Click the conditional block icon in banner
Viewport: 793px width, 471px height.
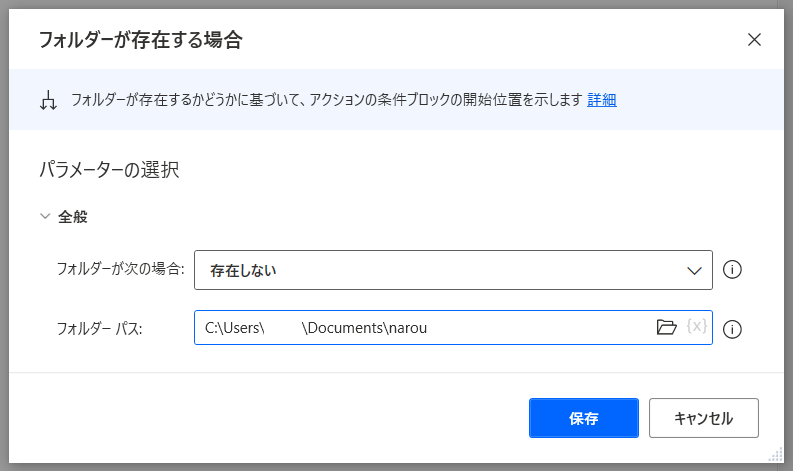click(x=49, y=100)
